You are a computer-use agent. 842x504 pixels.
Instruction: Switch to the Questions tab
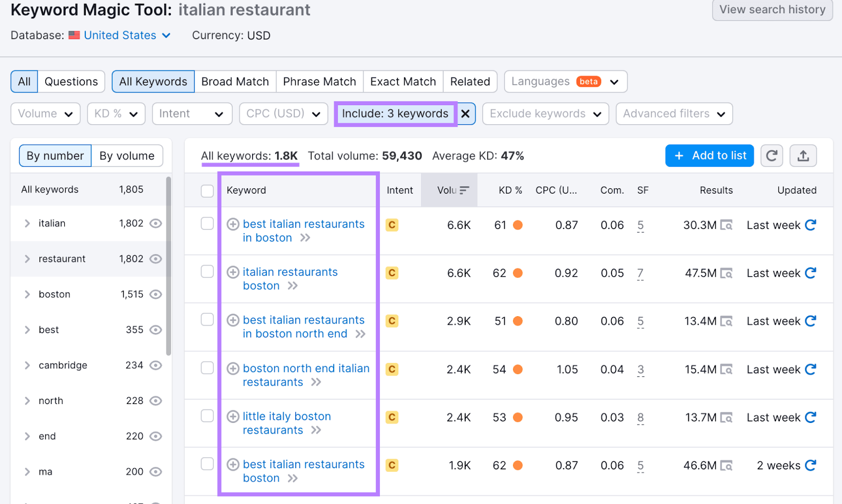pos(71,81)
